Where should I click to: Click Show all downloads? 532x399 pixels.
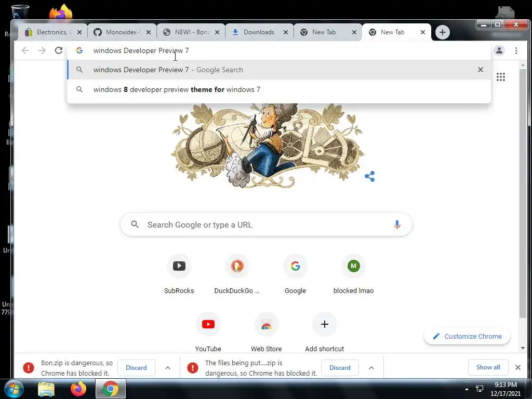(x=488, y=367)
